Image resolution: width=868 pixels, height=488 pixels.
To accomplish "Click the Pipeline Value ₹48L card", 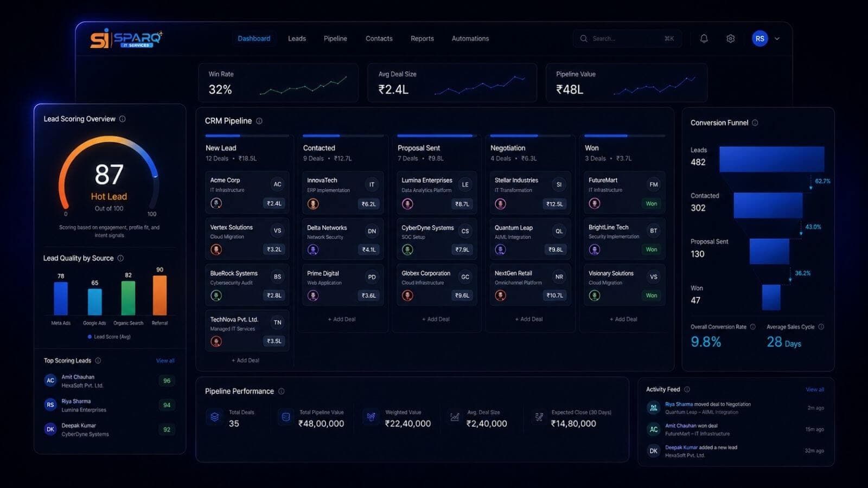I will (x=627, y=82).
